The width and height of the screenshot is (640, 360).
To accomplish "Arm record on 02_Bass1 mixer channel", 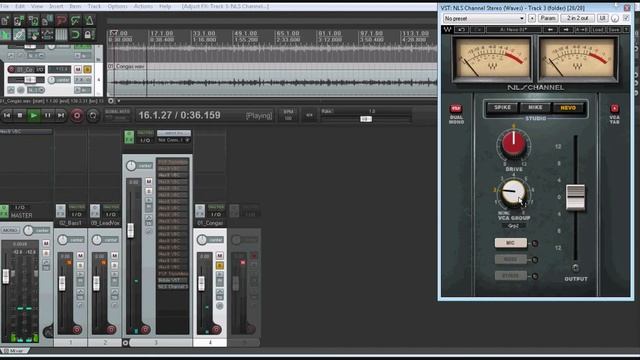I will [x=77, y=329].
